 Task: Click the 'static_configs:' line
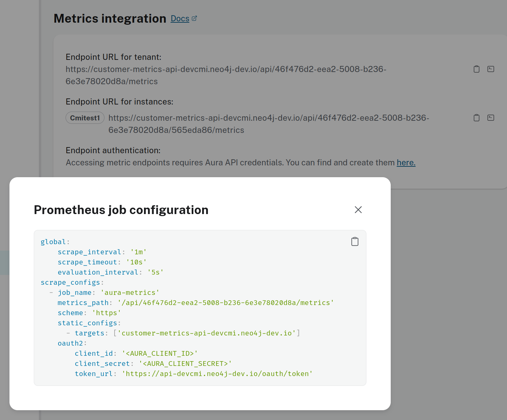(x=89, y=323)
